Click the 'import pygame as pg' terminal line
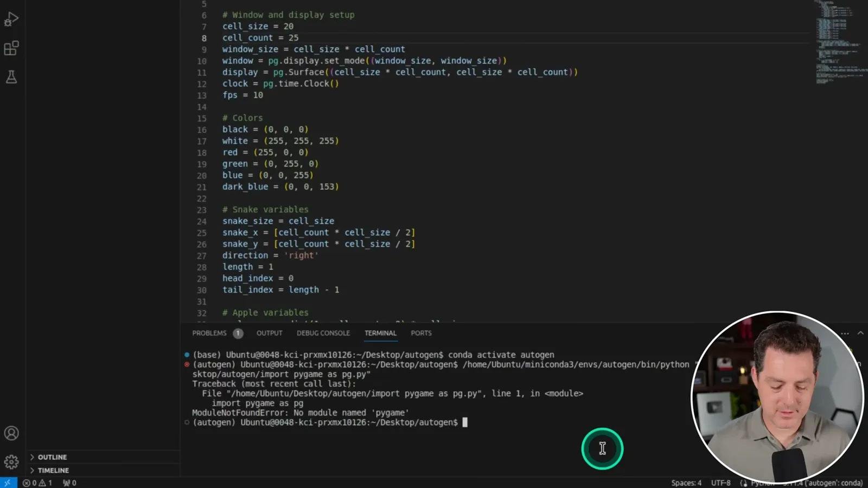The height and width of the screenshot is (488, 868). point(258,403)
